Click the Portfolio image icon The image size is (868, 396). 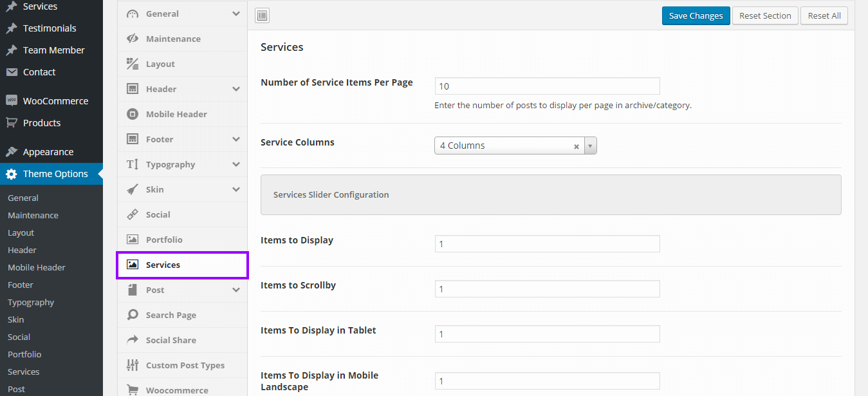coord(133,240)
